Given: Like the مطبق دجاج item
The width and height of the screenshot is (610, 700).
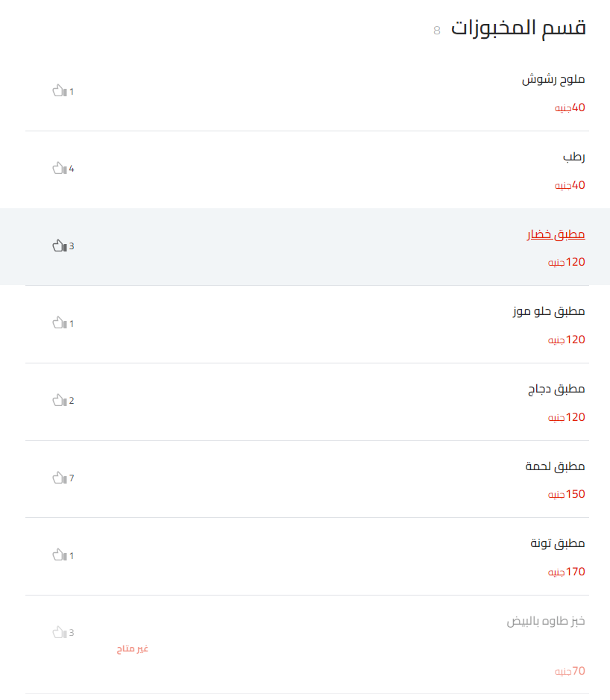Looking at the screenshot, I should [60, 401].
